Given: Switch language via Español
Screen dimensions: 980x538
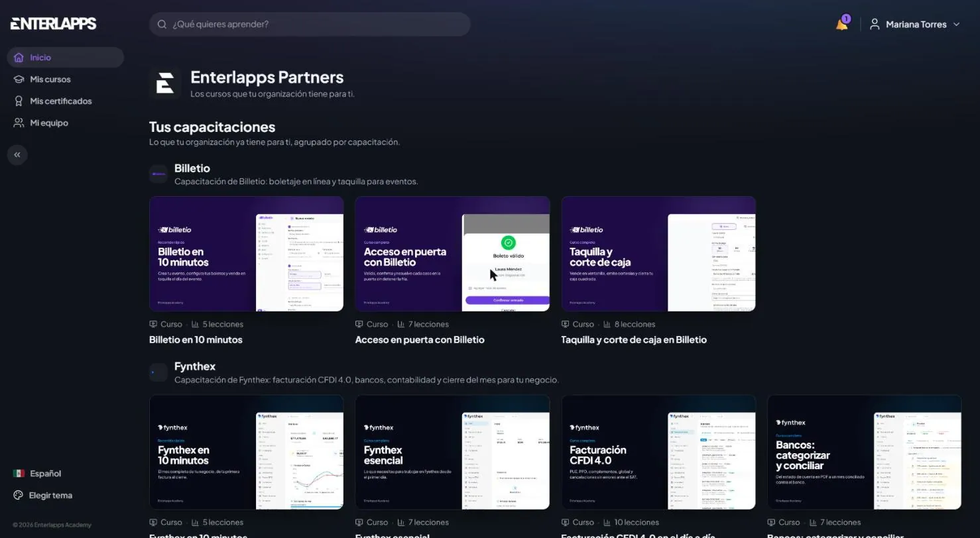Looking at the screenshot, I should (x=45, y=474).
